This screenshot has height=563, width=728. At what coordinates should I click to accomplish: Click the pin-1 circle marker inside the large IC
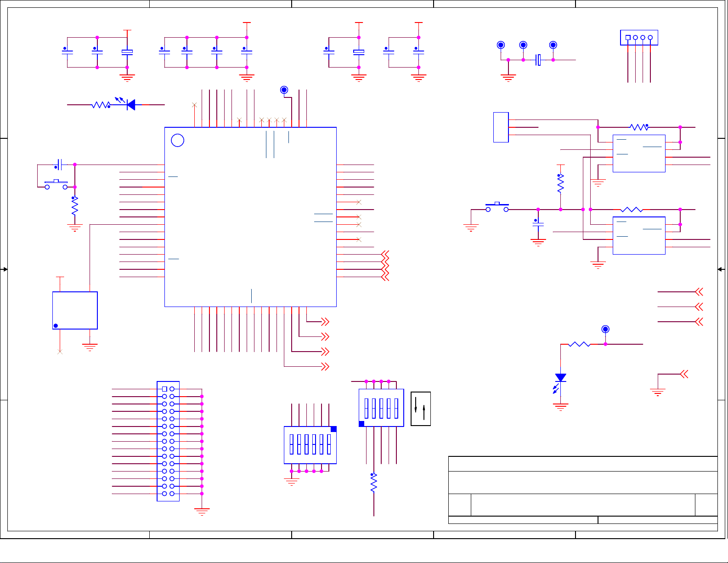(x=178, y=141)
